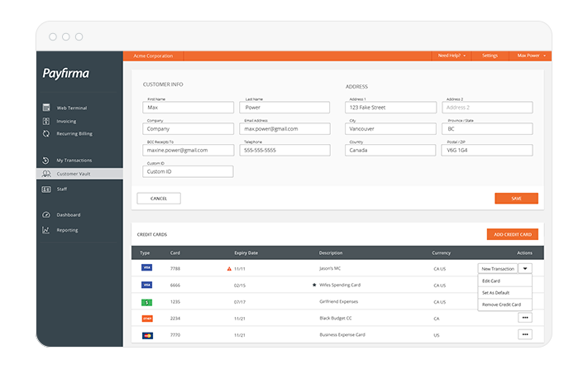Select Customer Vault in the sidebar
Image resolution: width=588 pixels, height=379 pixels.
[x=79, y=174]
